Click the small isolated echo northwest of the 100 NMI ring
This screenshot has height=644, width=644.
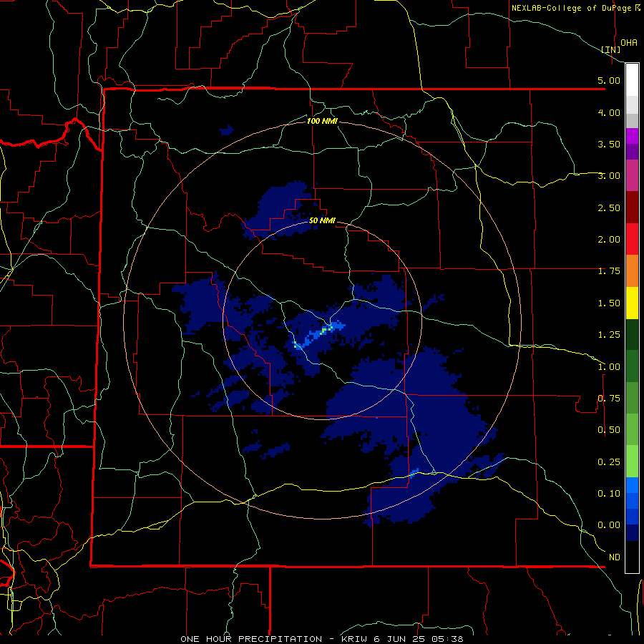227,131
